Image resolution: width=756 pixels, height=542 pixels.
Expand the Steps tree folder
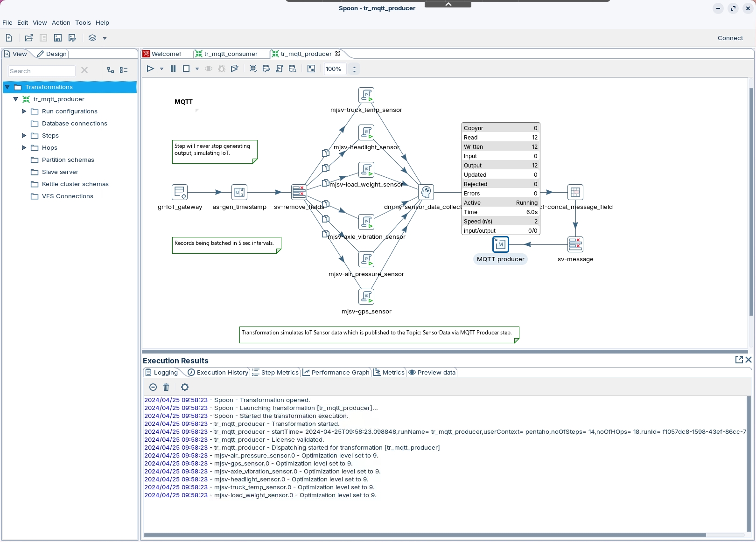[x=24, y=136]
